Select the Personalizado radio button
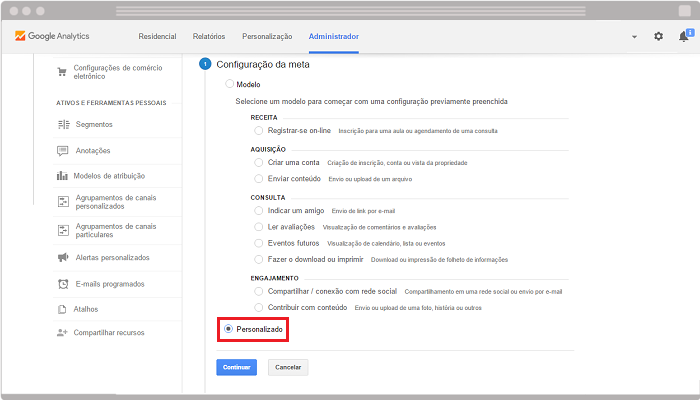The image size is (700, 400). click(229, 329)
